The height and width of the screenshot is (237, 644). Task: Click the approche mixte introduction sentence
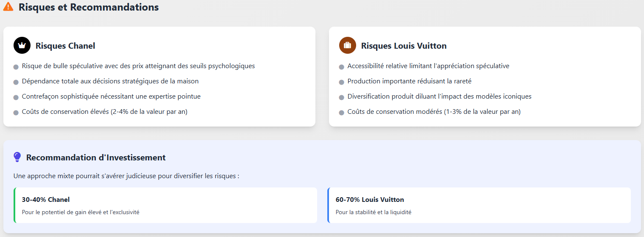pos(126,176)
